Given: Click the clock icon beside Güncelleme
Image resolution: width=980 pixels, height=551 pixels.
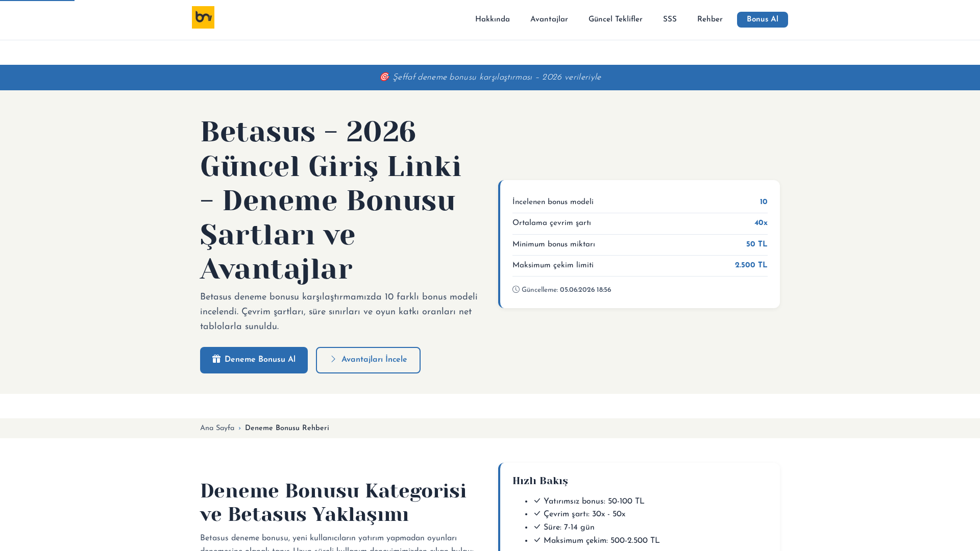Looking at the screenshot, I should 516,290.
